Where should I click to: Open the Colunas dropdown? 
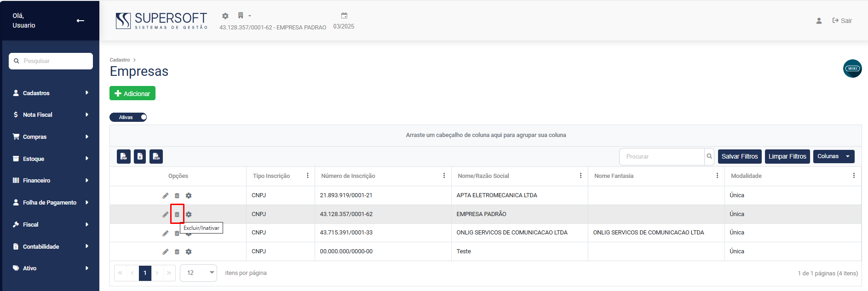coord(834,156)
